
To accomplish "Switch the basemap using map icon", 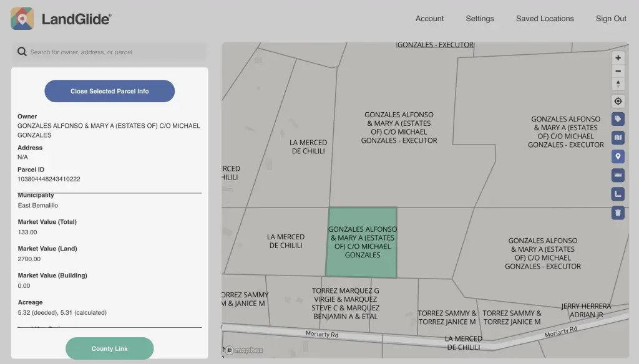I will click(x=618, y=138).
